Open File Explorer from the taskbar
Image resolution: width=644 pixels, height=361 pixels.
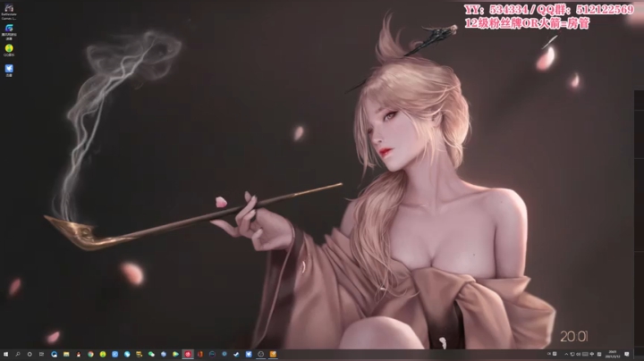pos(66,354)
